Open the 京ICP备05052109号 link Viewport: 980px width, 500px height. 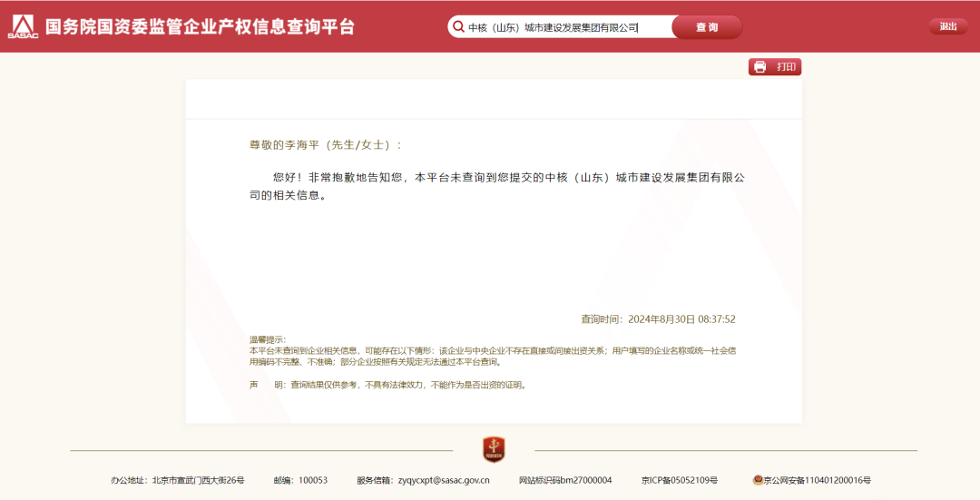[x=680, y=480]
